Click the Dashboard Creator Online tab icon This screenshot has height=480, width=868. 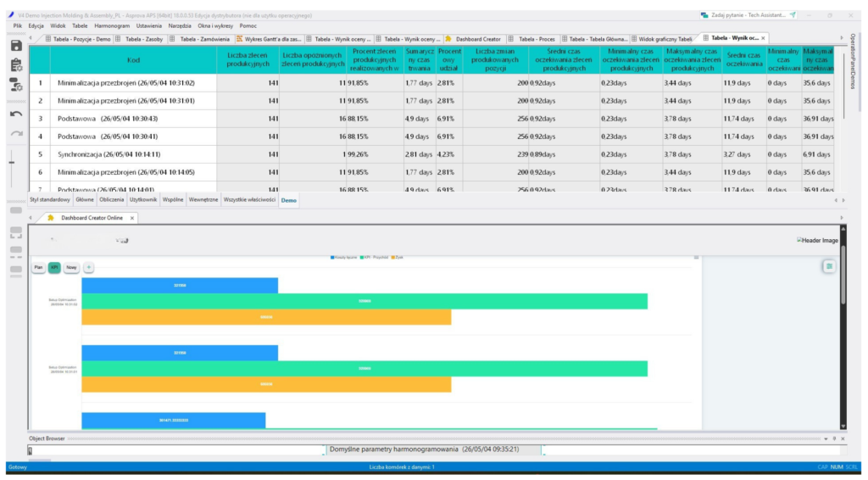51,218
